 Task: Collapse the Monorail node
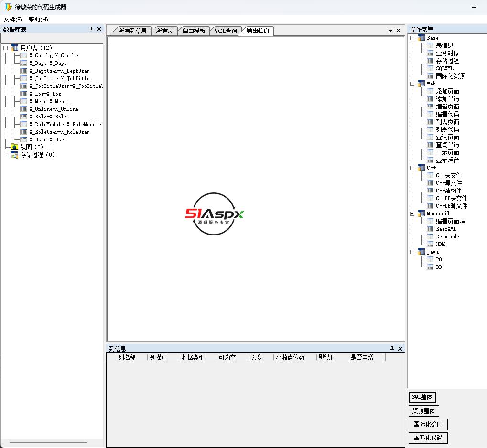coord(412,213)
